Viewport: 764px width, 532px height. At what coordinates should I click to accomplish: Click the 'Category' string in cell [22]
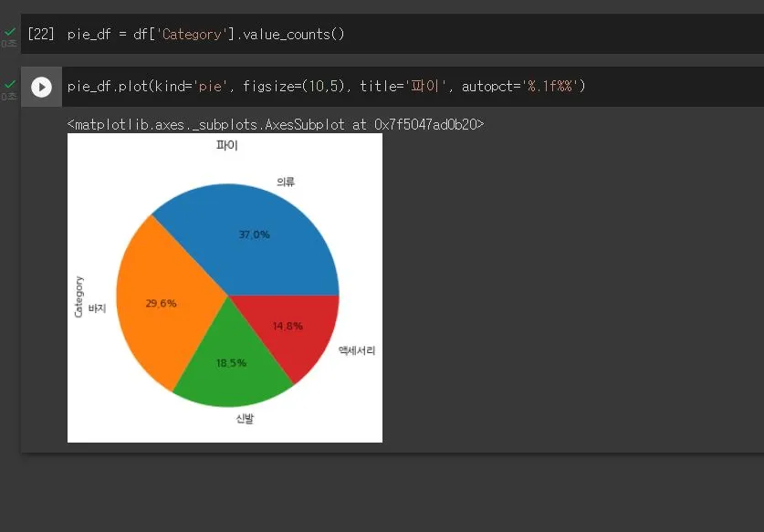click(x=192, y=34)
